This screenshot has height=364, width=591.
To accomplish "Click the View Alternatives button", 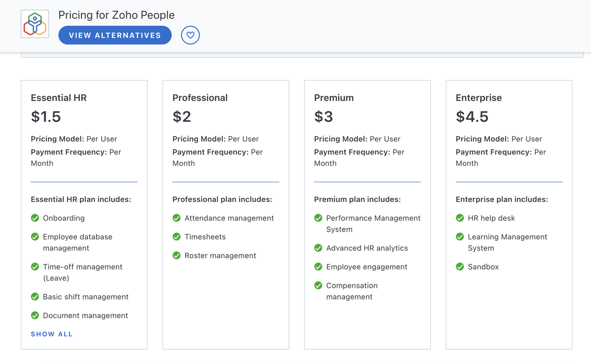I will (115, 35).
